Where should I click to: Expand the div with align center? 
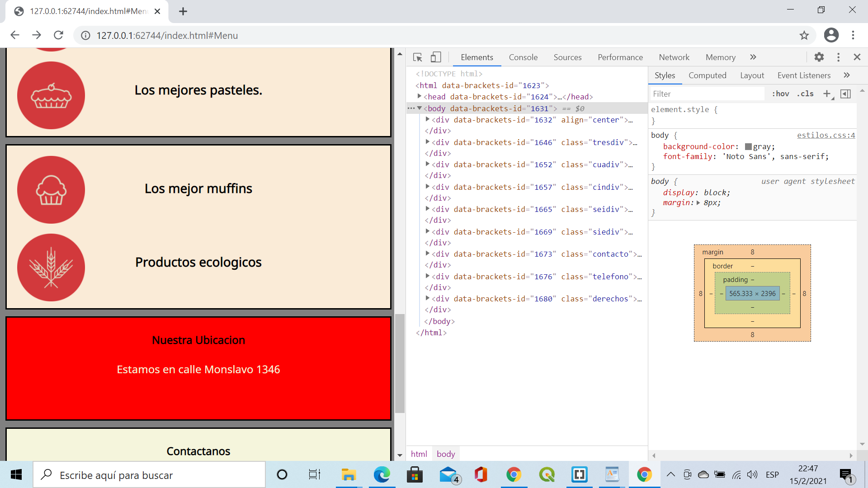coord(427,119)
